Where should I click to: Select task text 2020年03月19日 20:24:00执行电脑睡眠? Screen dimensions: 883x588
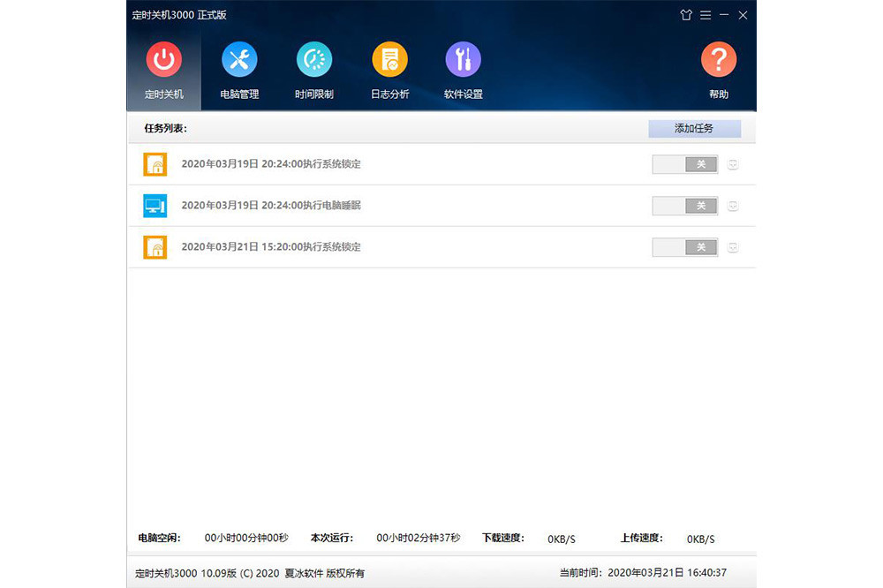[271, 206]
